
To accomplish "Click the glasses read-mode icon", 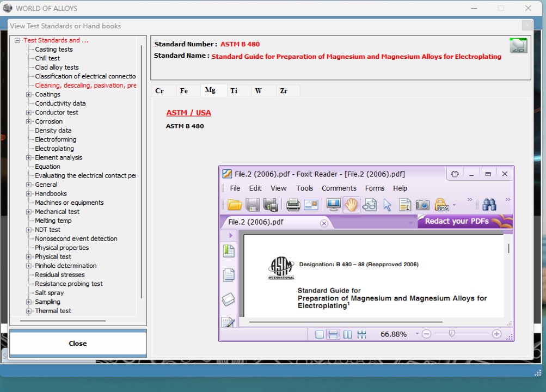I will [370, 205].
